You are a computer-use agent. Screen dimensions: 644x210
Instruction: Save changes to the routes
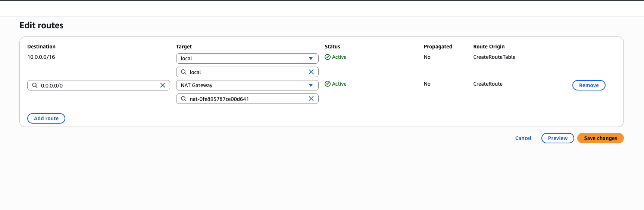tap(600, 138)
